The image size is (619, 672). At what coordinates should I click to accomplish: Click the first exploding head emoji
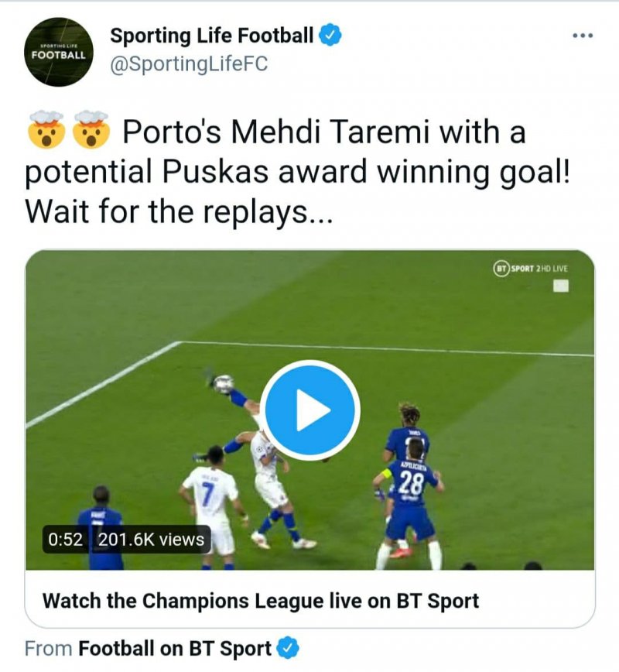pyautogui.click(x=45, y=132)
